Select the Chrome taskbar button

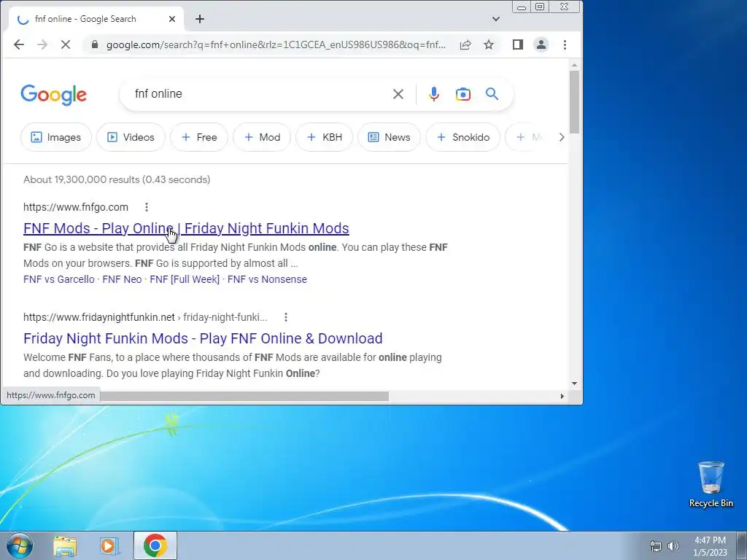coord(155,545)
